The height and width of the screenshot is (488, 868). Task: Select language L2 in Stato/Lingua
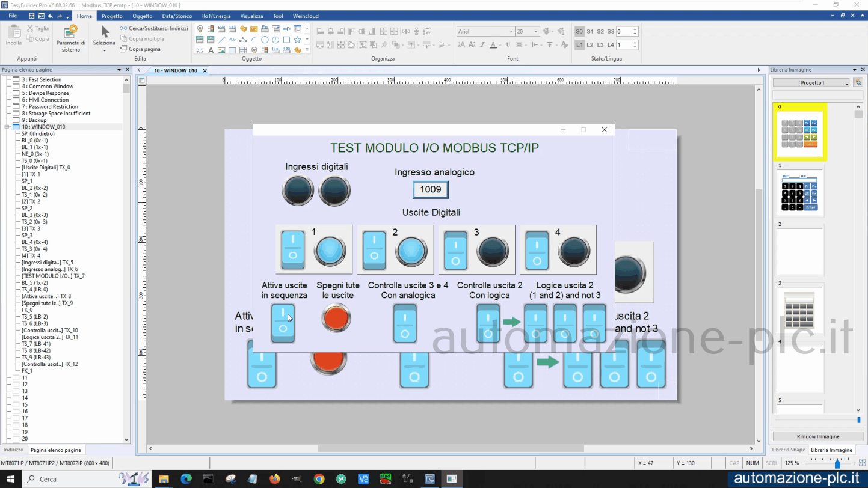(590, 45)
